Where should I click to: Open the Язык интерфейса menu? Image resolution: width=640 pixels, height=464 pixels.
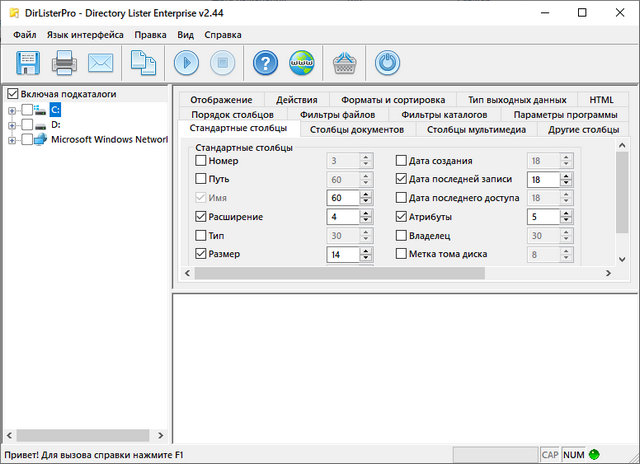coord(85,34)
